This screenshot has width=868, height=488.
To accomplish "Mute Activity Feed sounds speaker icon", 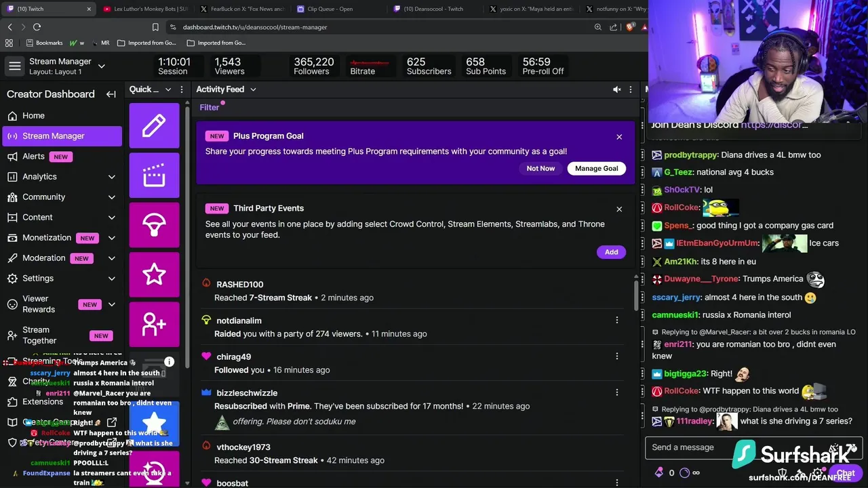I will (616, 89).
